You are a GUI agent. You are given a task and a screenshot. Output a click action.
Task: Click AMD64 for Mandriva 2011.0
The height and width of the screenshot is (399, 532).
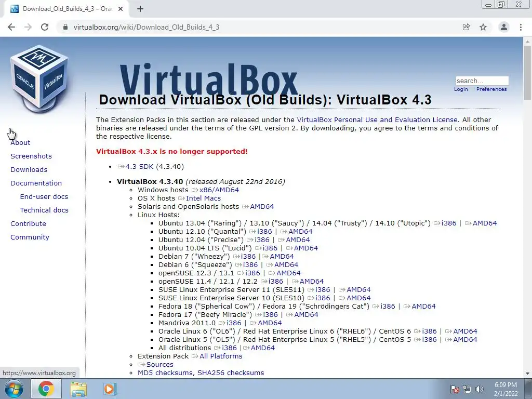tap(270, 323)
